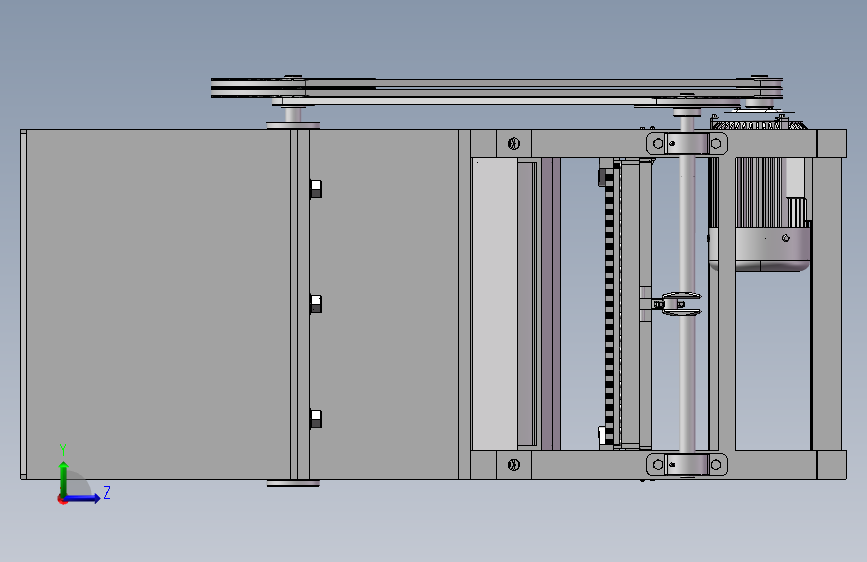Pick the bottom roller flange under center strip
This screenshot has width=867, height=562.
tap(293, 483)
